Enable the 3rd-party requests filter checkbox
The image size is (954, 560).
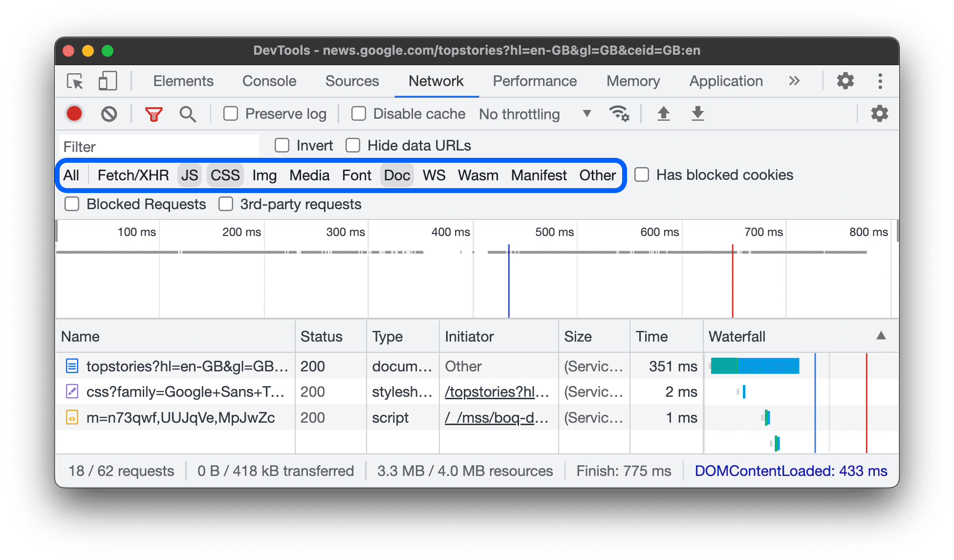(x=226, y=205)
